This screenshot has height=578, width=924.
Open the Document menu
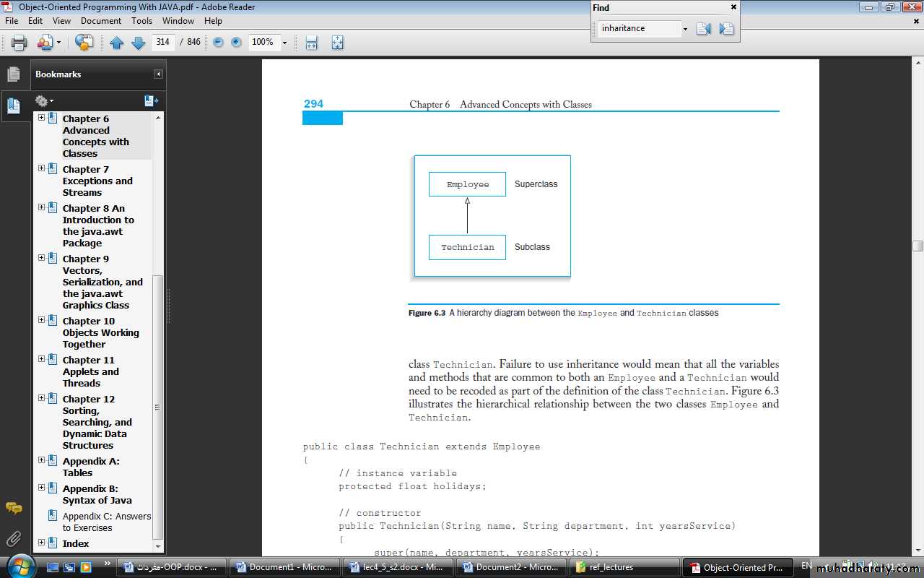click(x=100, y=21)
